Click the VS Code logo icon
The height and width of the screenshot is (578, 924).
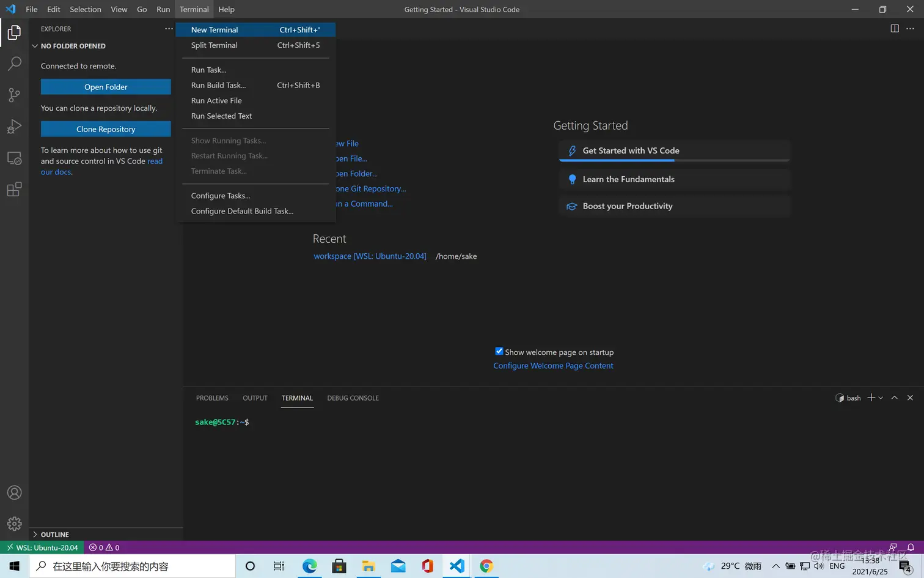10,9
